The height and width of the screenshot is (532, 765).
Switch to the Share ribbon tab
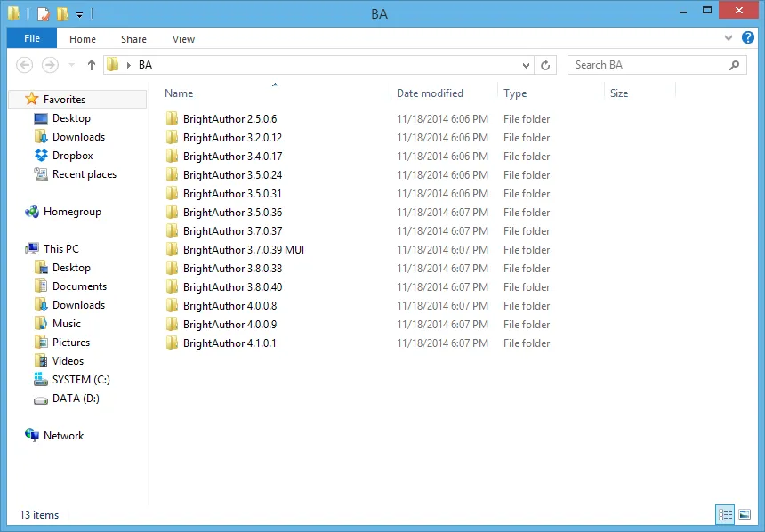click(x=133, y=39)
